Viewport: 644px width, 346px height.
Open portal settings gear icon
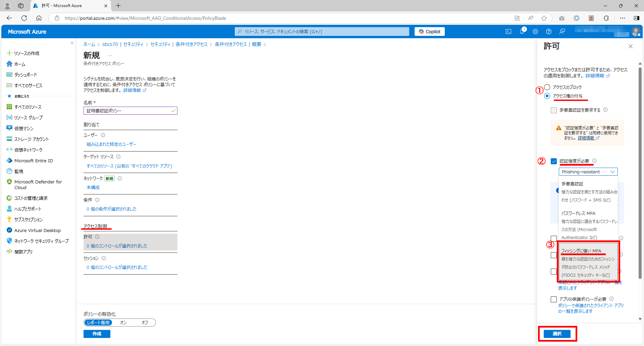(x=535, y=32)
